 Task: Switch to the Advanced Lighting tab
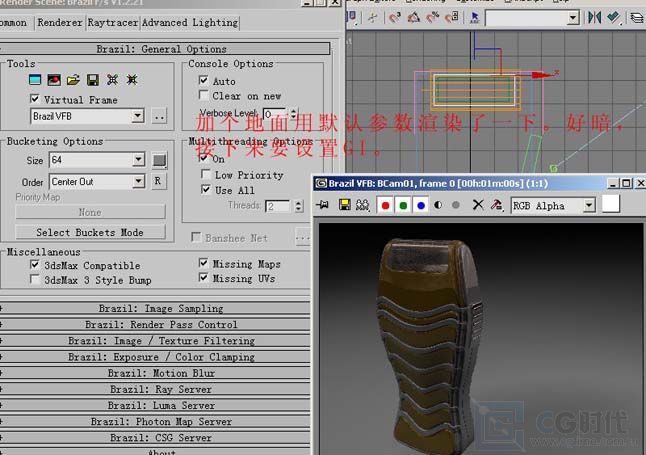190,22
